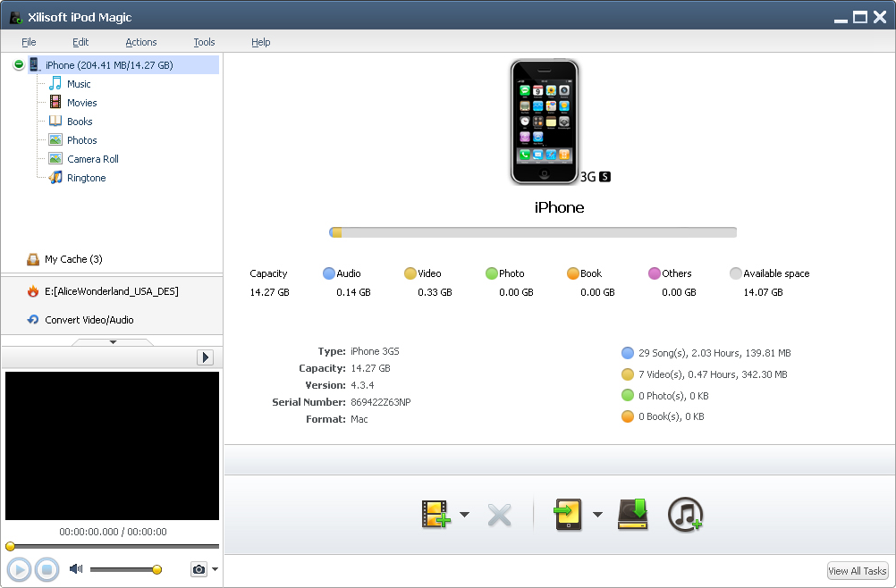Click the Version value 4.3.4
This screenshot has width=896, height=588.
362,385
